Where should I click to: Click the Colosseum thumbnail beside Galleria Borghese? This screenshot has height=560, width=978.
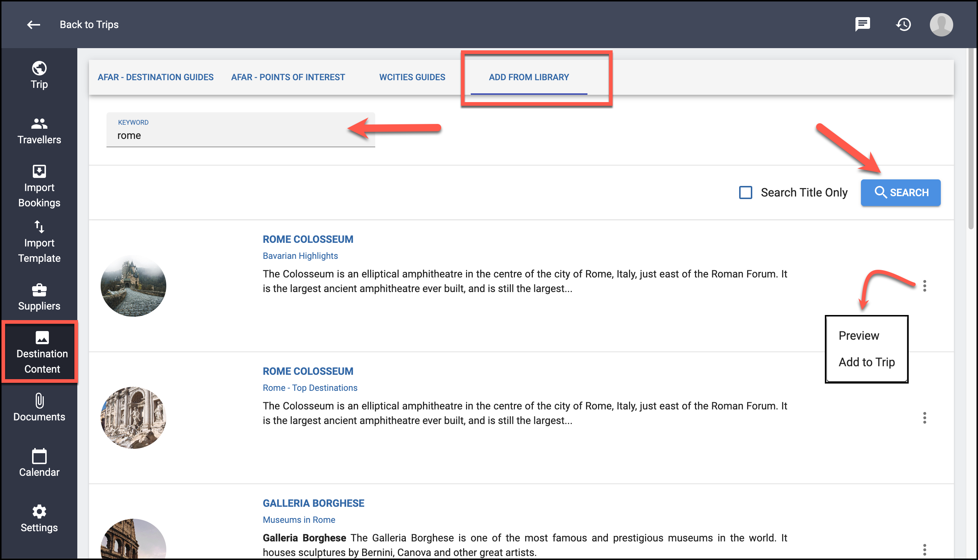point(133,538)
